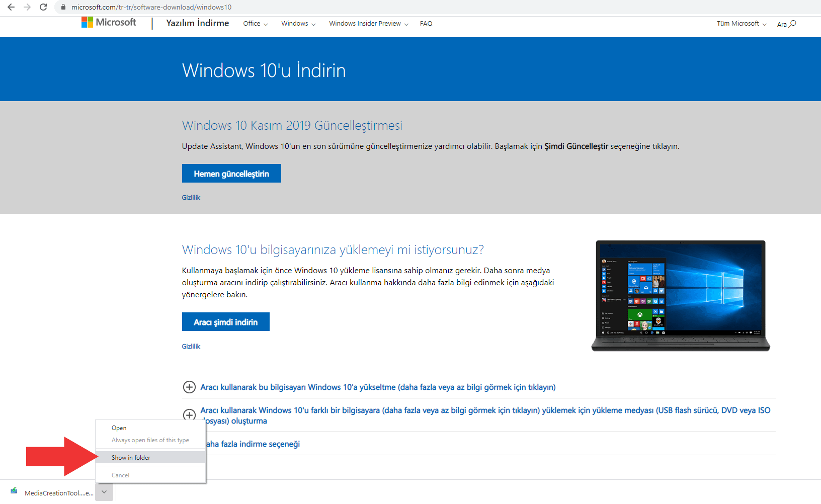Open the Office dropdown menu
Image resolution: width=821 pixels, height=504 pixels.
tap(255, 24)
